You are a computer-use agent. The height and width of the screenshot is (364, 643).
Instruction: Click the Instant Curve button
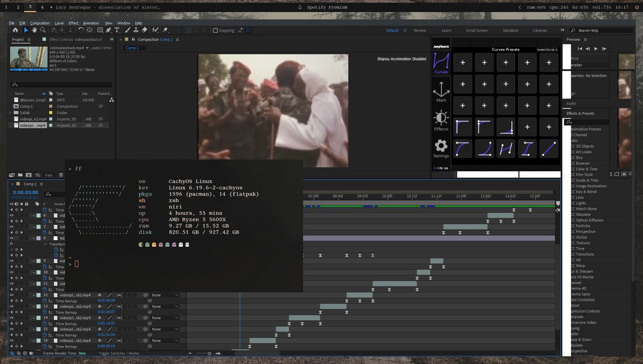(547, 49)
